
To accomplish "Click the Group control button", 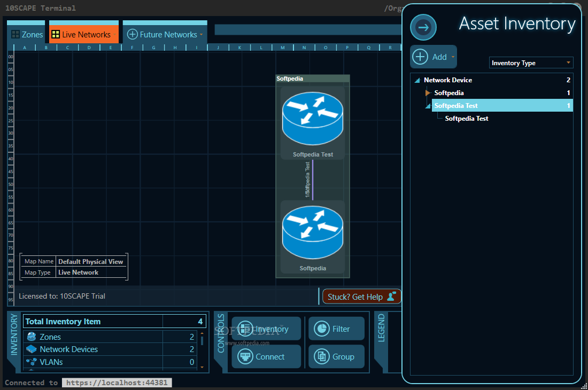I will [x=336, y=356].
